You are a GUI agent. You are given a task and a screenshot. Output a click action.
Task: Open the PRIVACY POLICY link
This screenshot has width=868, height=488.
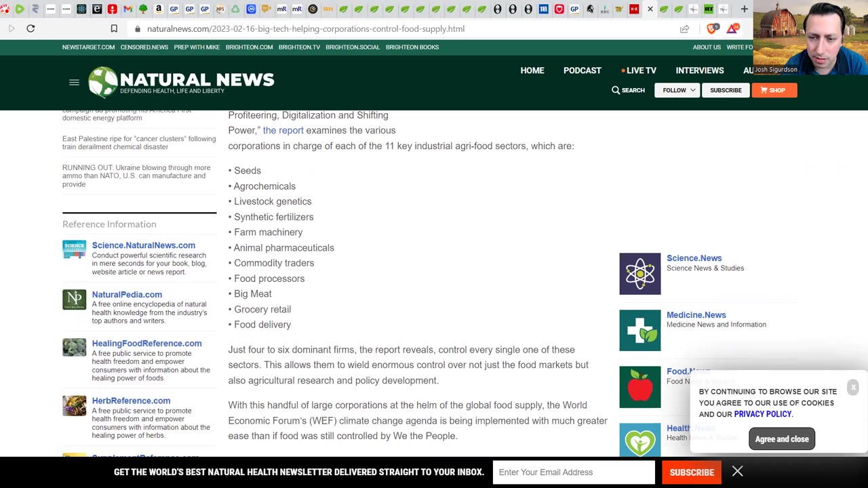(762, 414)
